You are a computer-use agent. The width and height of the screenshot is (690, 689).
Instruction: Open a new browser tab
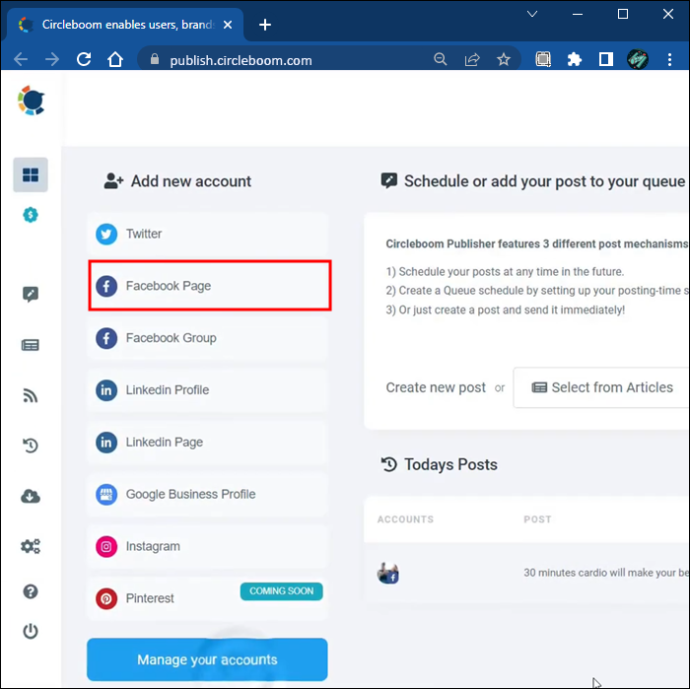pyautogui.click(x=265, y=25)
